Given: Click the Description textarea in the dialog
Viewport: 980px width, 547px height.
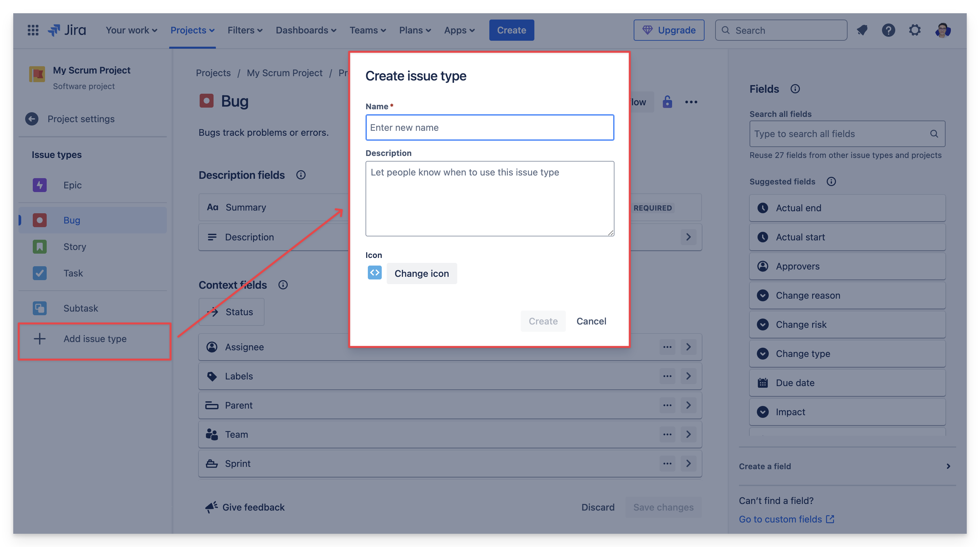Looking at the screenshot, I should click(x=490, y=199).
